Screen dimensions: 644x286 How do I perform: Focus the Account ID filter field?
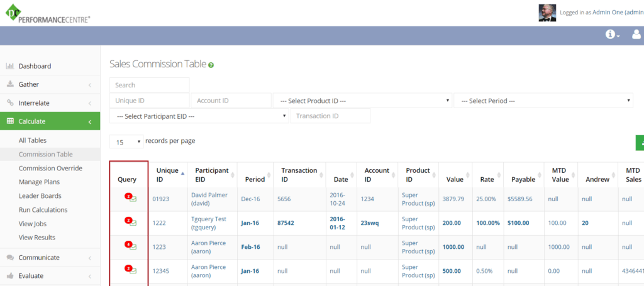(x=231, y=101)
